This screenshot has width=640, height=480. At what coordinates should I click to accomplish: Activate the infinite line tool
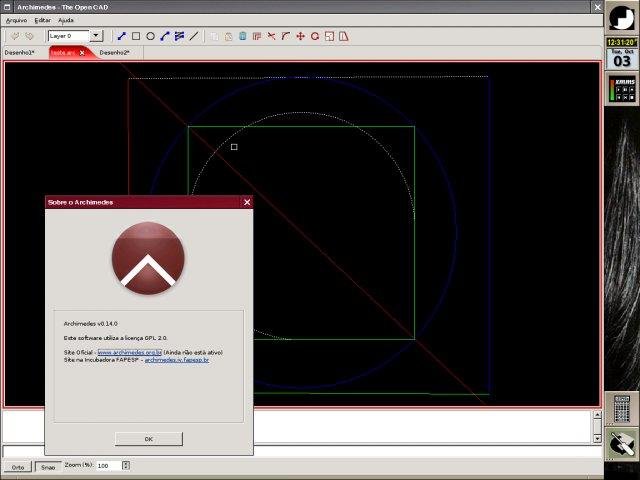193,36
